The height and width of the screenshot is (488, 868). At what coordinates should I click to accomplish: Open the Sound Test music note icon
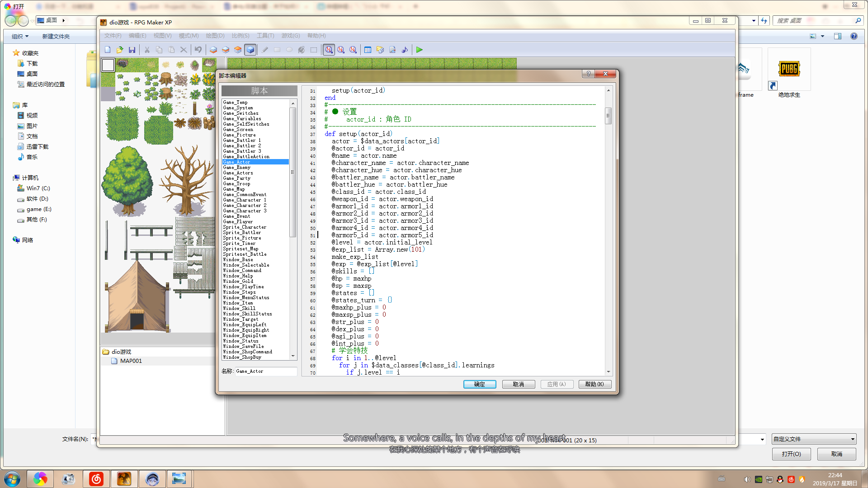pyautogui.click(x=405, y=50)
